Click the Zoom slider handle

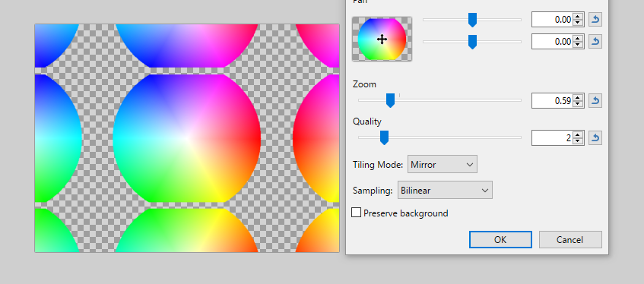pyautogui.click(x=390, y=100)
